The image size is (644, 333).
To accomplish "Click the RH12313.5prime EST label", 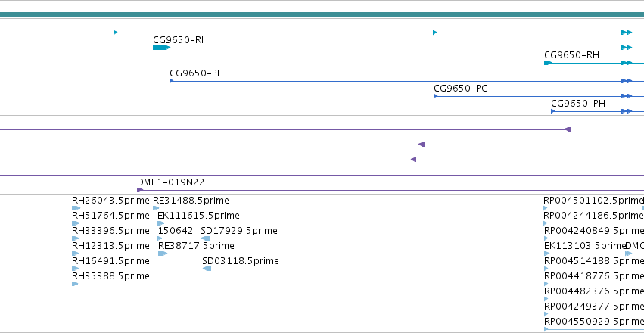I will pos(110,246).
